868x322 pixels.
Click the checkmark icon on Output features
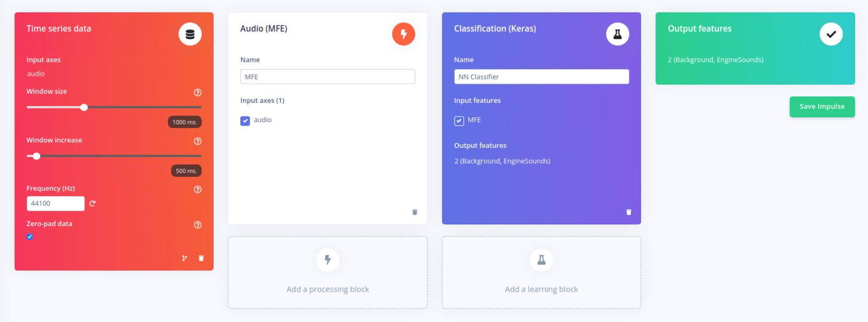831,34
